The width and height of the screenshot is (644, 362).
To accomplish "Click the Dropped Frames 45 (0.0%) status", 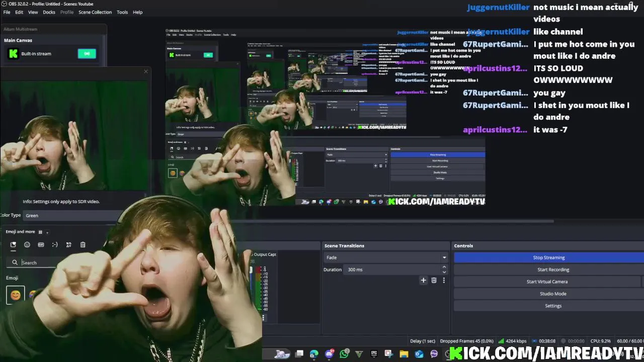I will point(466,341).
